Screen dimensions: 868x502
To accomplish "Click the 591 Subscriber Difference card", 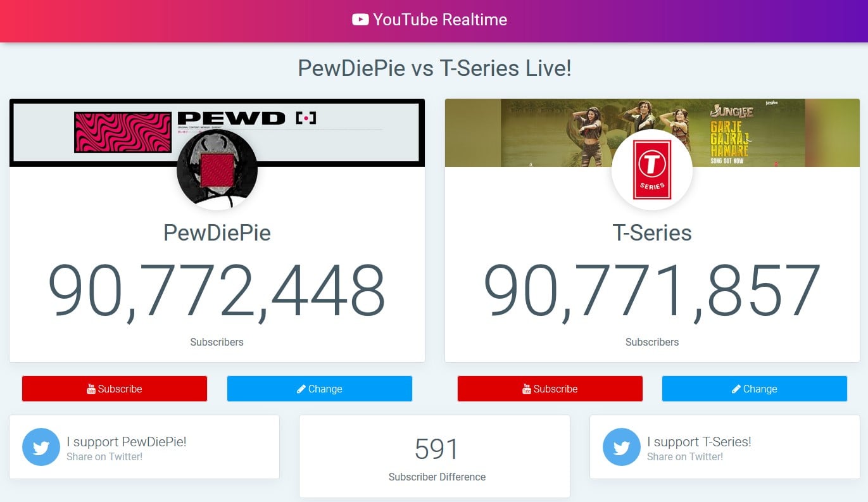I will [x=434, y=456].
